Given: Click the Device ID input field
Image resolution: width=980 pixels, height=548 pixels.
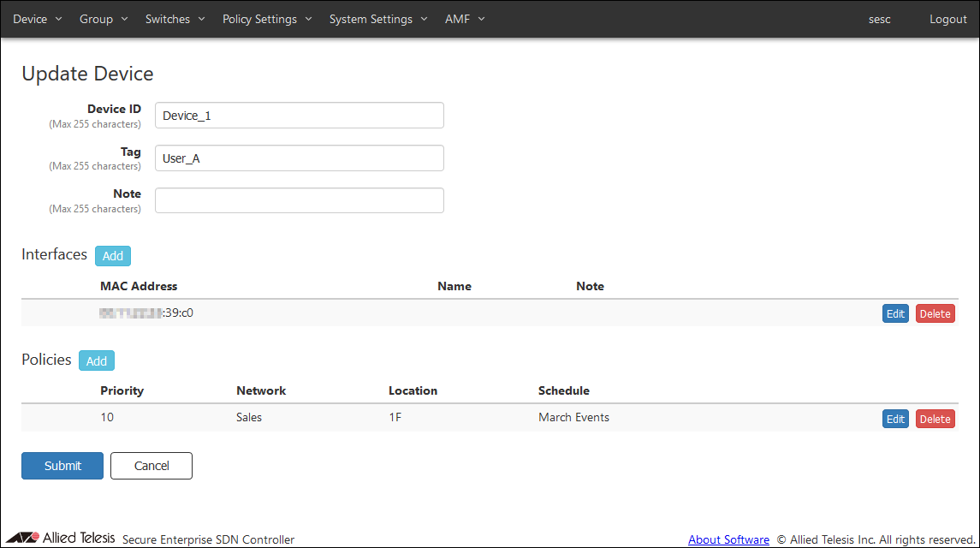Looking at the screenshot, I should pyautogui.click(x=299, y=116).
